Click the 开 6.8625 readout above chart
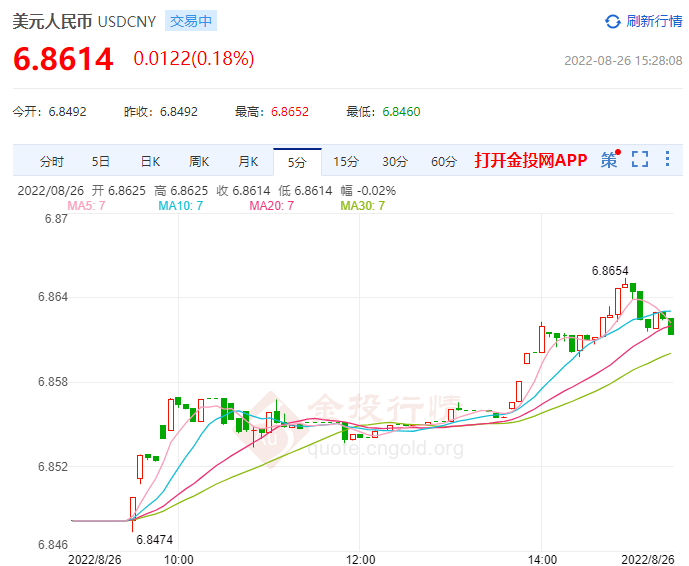689x566 pixels. (119, 191)
